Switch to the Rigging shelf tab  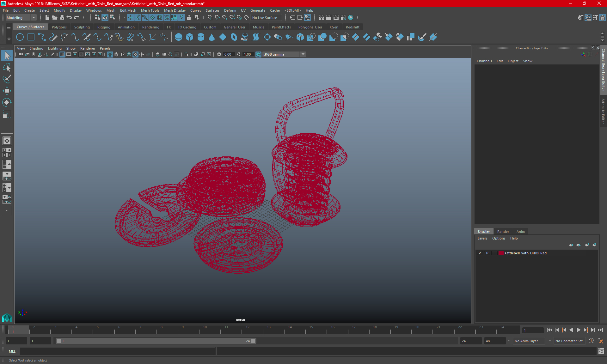tap(104, 27)
